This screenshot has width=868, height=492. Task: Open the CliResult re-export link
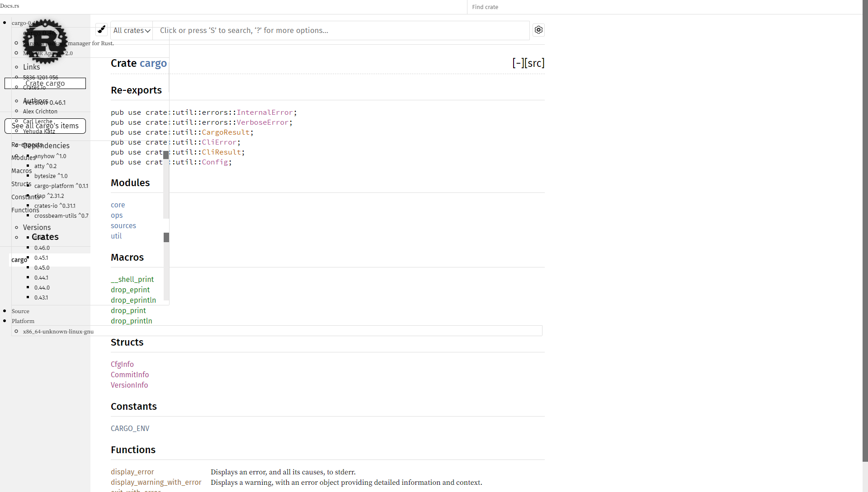(x=222, y=152)
